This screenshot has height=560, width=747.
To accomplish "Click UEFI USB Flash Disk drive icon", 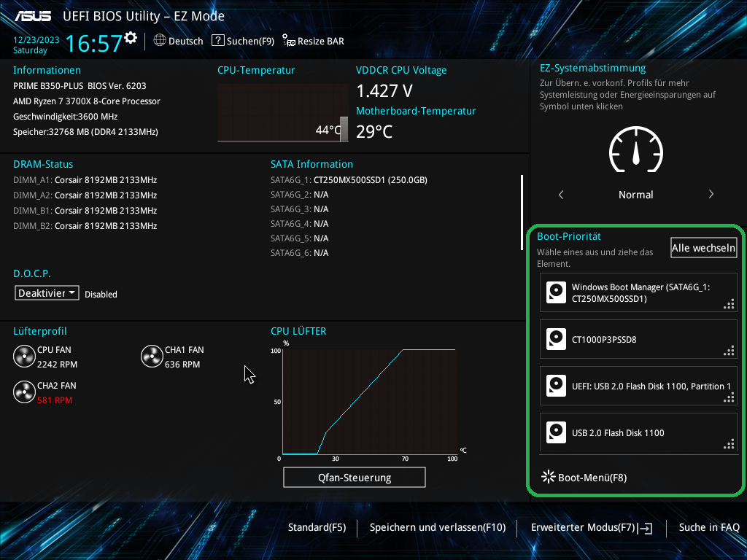I will (x=556, y=386).
